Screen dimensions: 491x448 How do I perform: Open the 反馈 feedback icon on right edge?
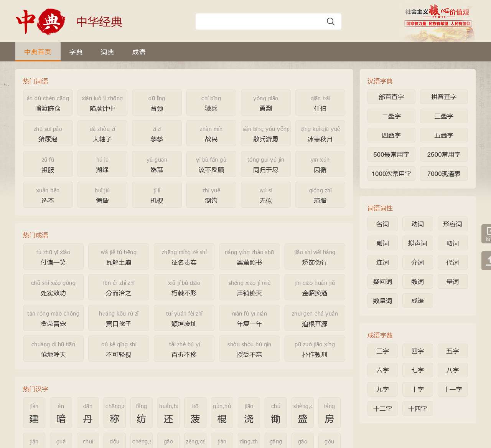pyautogui.click(x=487, y=234)
